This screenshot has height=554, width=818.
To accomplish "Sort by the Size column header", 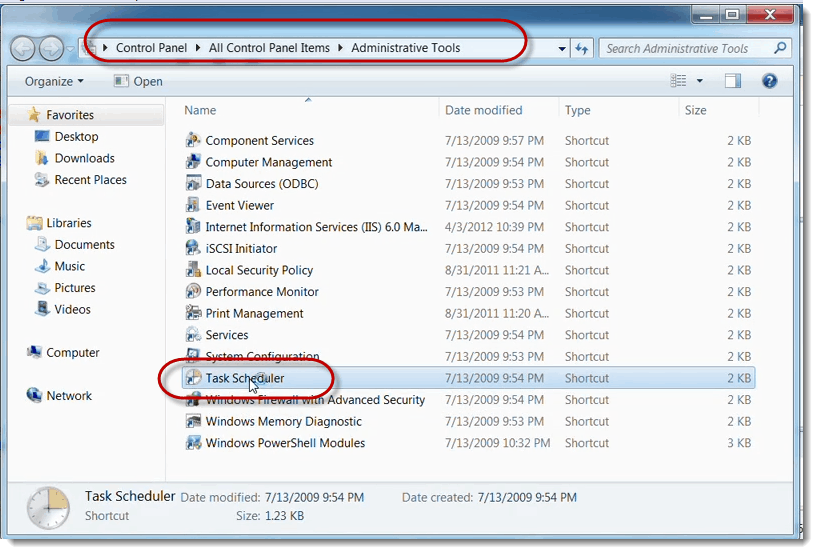I will pyautogui.click(x=695, y=110).
